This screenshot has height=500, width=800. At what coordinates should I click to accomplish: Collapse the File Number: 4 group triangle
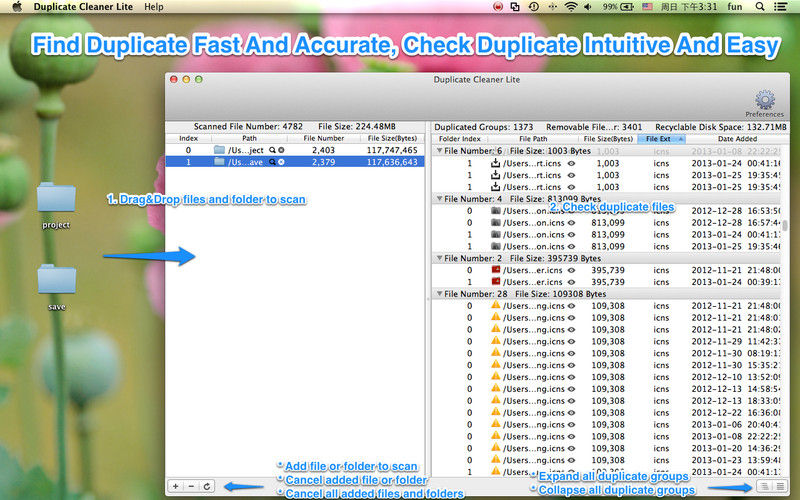pyautogui.click(x=439, y=198)
